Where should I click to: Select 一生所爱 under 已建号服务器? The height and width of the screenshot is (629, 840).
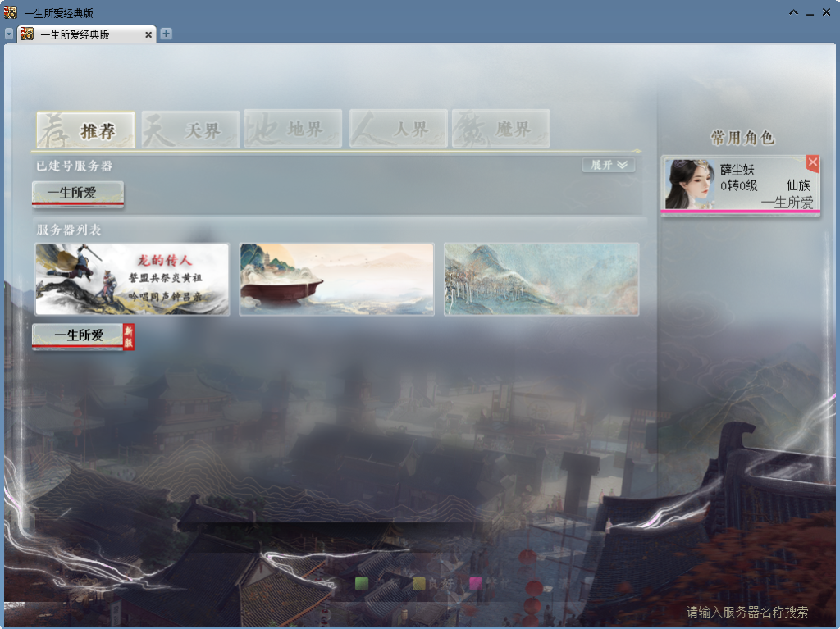click(77, 194)
